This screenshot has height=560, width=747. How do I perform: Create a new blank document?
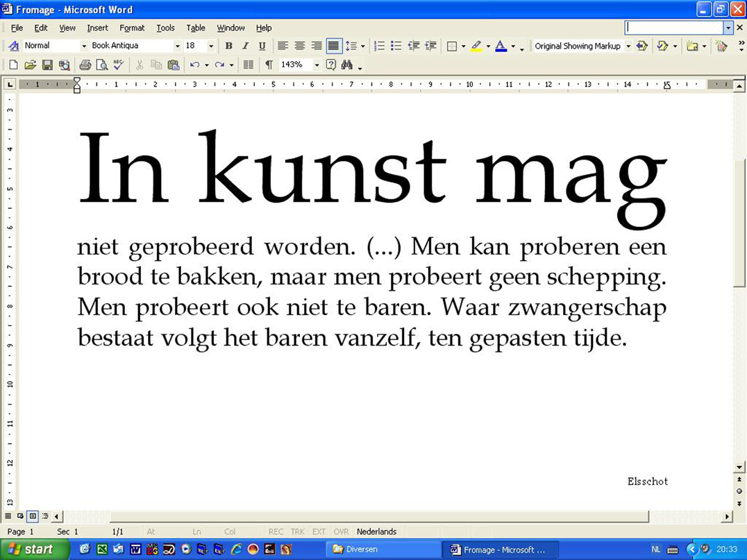[x=13, y=65]
